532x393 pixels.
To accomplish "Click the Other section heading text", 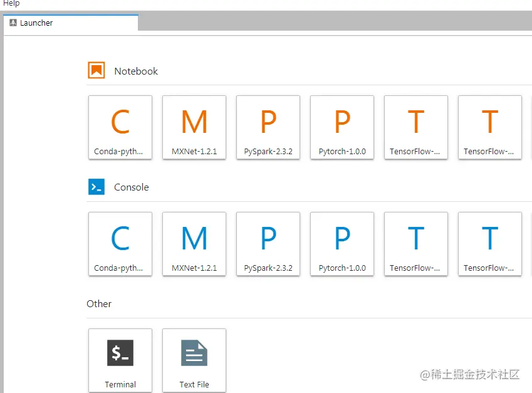I will pyautogui.click(x=99, y=304).
